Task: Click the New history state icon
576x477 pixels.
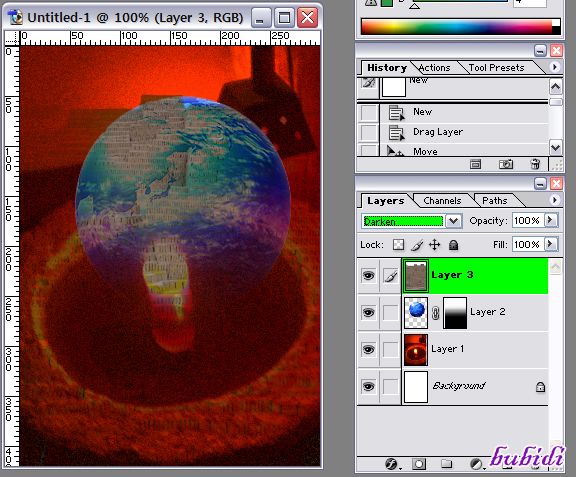Action: (x=396, y=113)
